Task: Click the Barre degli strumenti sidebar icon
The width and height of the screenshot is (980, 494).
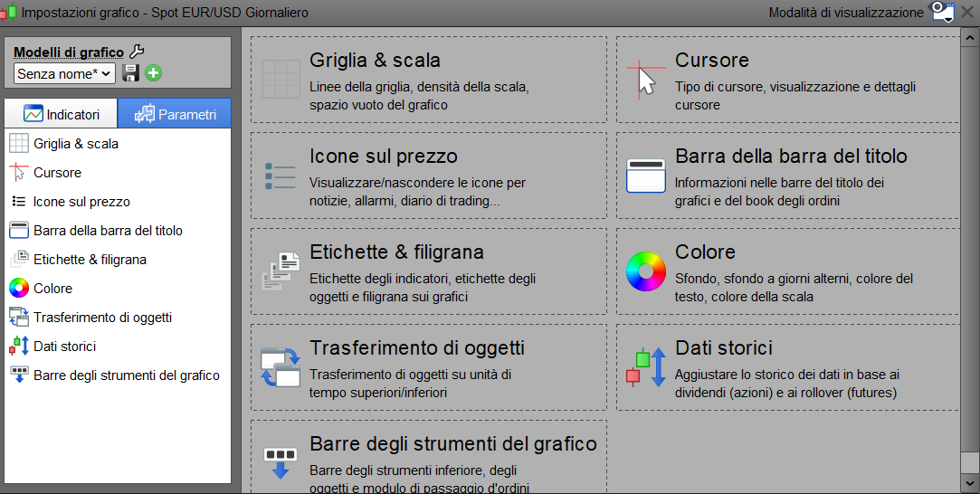Action: pyautogui.click(x=19, y=375)
